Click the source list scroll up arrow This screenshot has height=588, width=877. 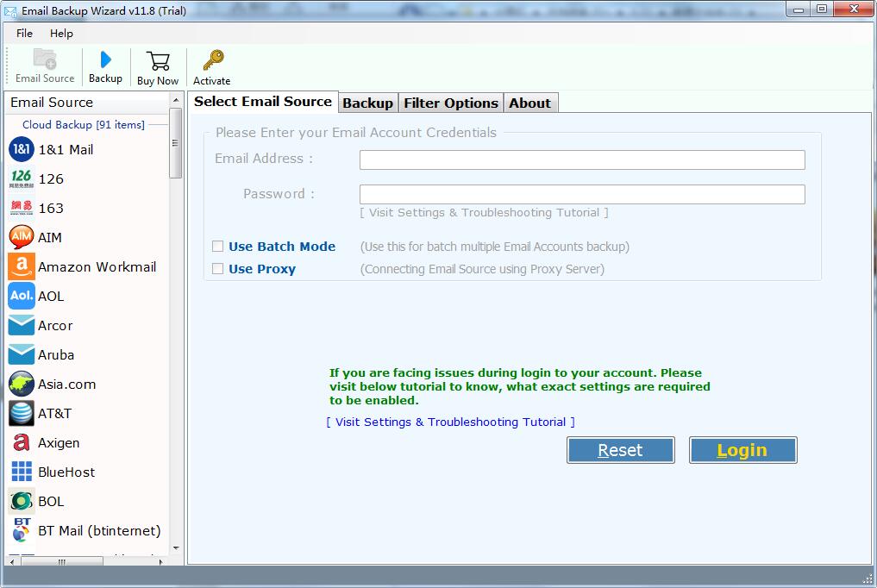[176, 100]
